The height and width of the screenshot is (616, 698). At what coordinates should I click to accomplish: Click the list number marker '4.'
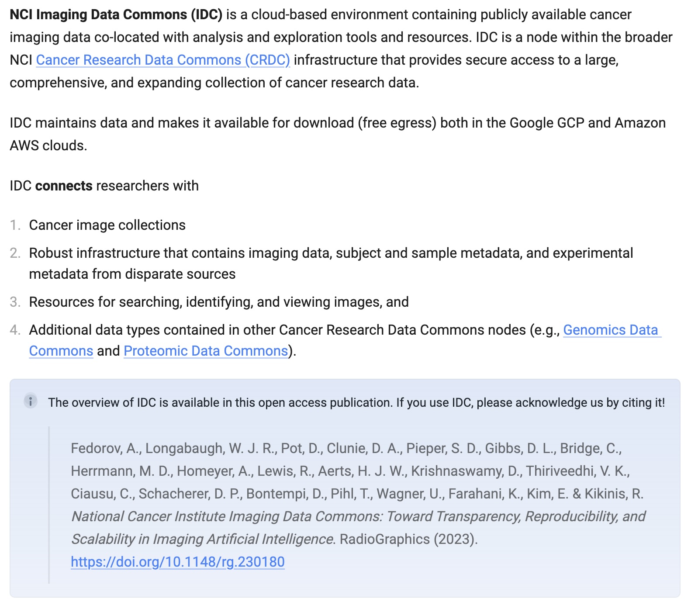(15, 330)
